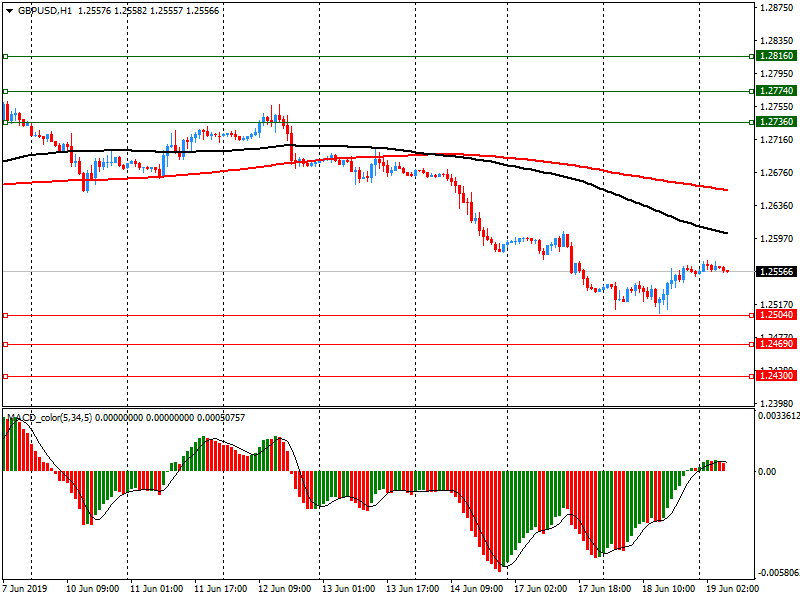Click the red 1.25040 support level label

pyautogui.click(x=776, y=315)
